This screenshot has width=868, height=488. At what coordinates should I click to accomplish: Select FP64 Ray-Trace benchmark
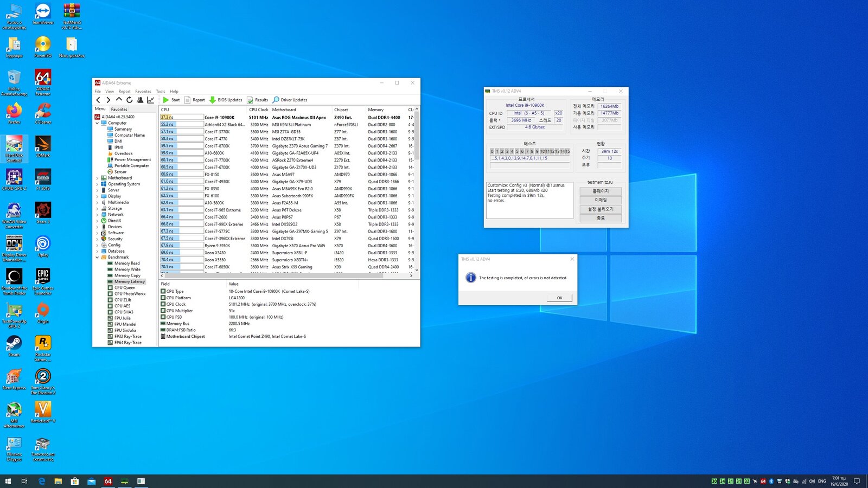pyautogui.click(x=128, y=343)
